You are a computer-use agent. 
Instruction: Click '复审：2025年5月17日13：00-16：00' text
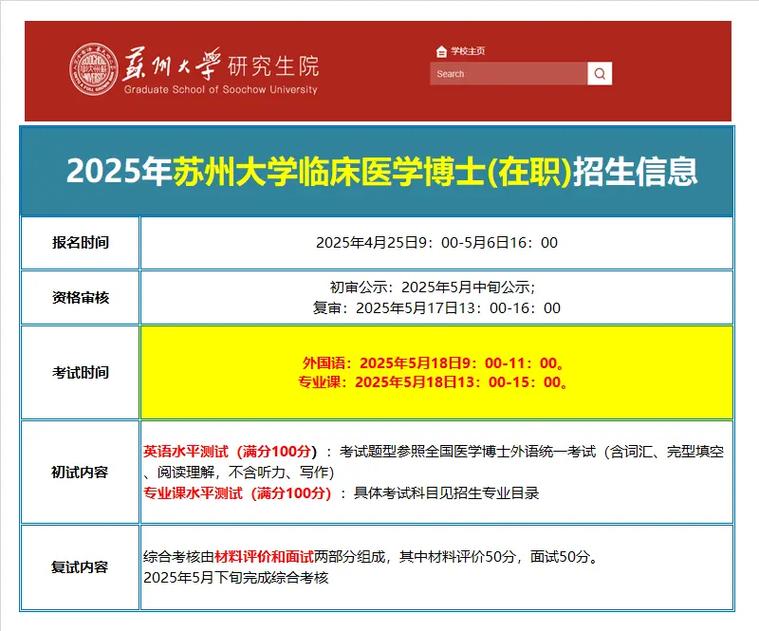437,308
